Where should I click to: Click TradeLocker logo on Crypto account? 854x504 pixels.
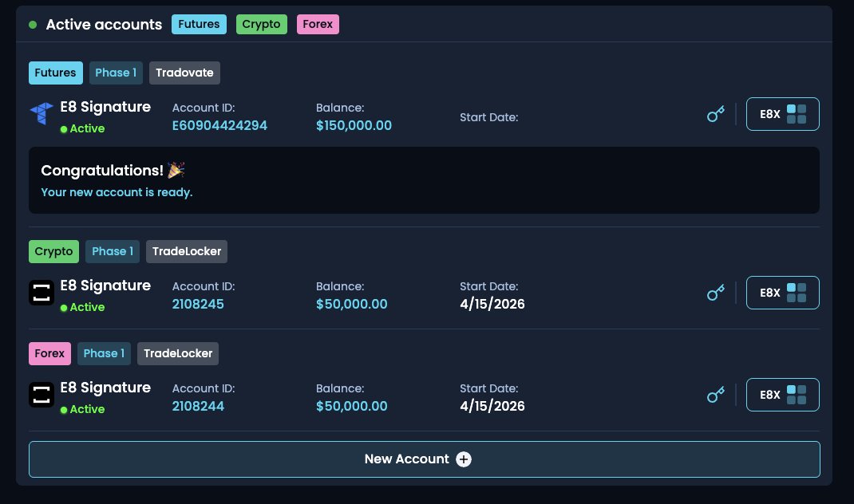(42, 293)
